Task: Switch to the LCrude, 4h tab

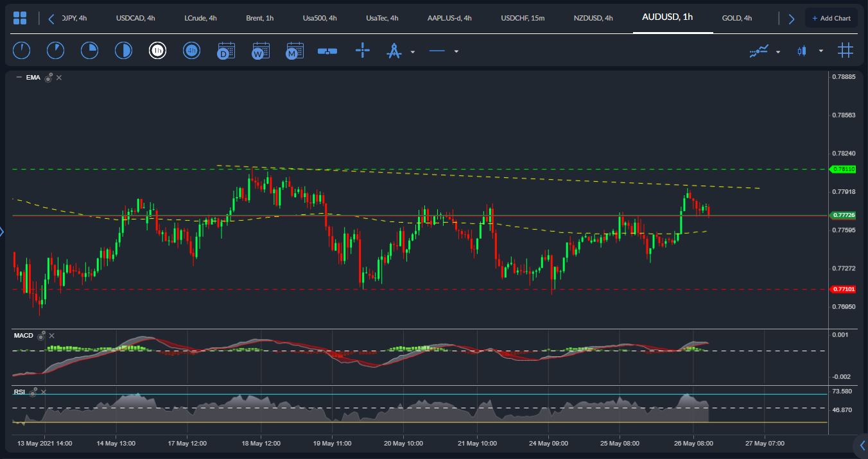Action: click(200, 18)
